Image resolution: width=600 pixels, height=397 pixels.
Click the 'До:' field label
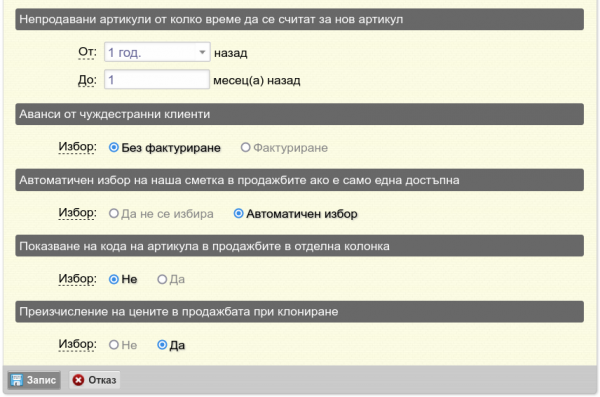click(87, 80)
